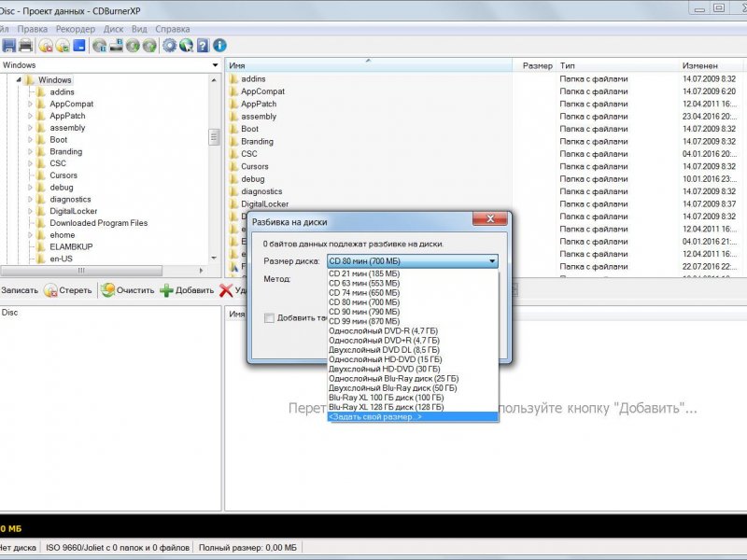The height and width of the screenshot is (560, 747).
Task: Click the blue square toolbar icon
Action: (x=79, y=46)
